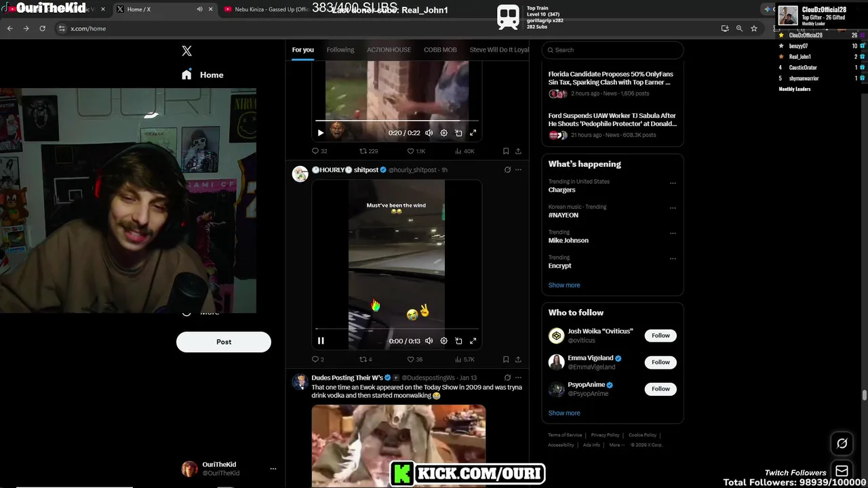
Task: Open settings gear on top video
Action: (443, 133)
